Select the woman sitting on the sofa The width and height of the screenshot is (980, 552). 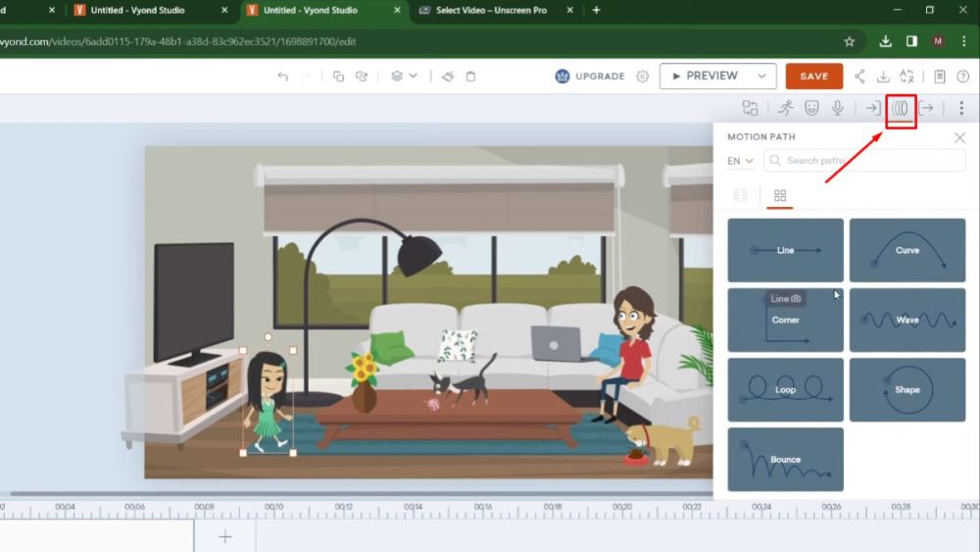coord(625,353)
